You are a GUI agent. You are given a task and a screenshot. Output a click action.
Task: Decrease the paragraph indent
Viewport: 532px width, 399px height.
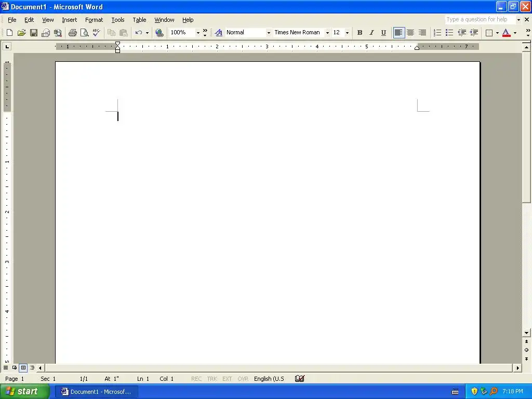pyautogui.click(x=462, y=33)
